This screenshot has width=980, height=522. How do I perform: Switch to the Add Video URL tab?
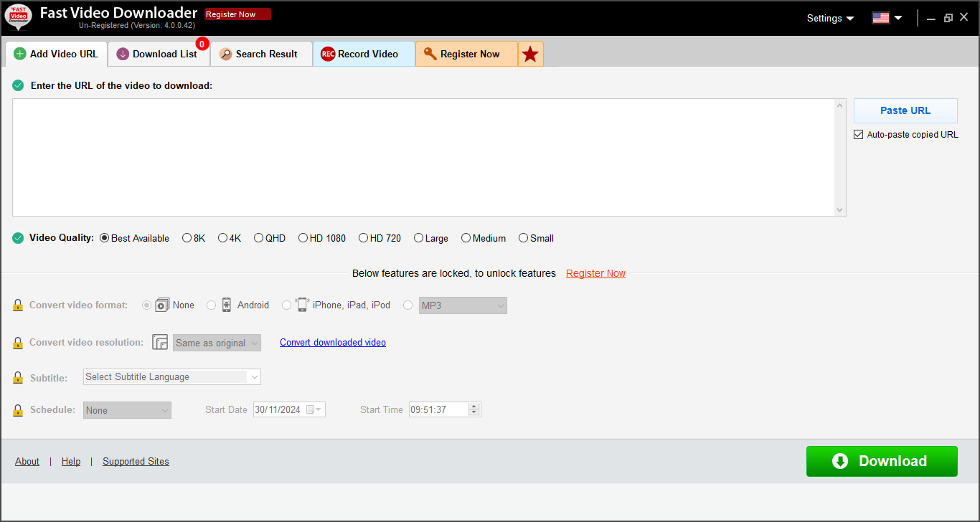click(x=56, y=54)
